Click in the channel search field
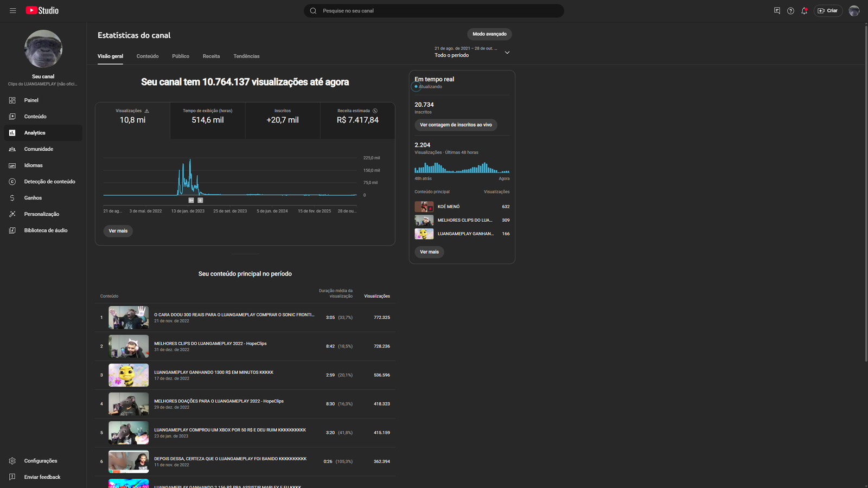 [434, 11]
